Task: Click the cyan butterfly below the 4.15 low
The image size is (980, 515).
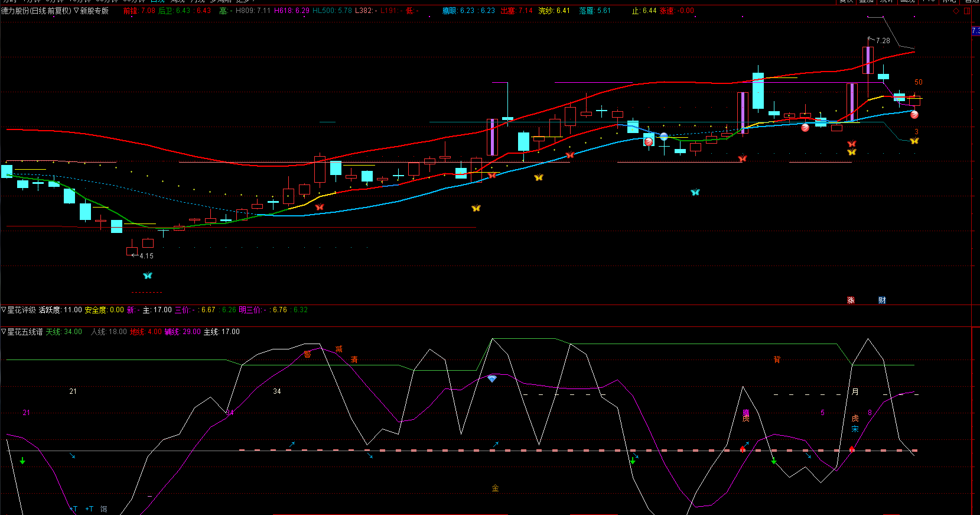Action: coord(148,276)
